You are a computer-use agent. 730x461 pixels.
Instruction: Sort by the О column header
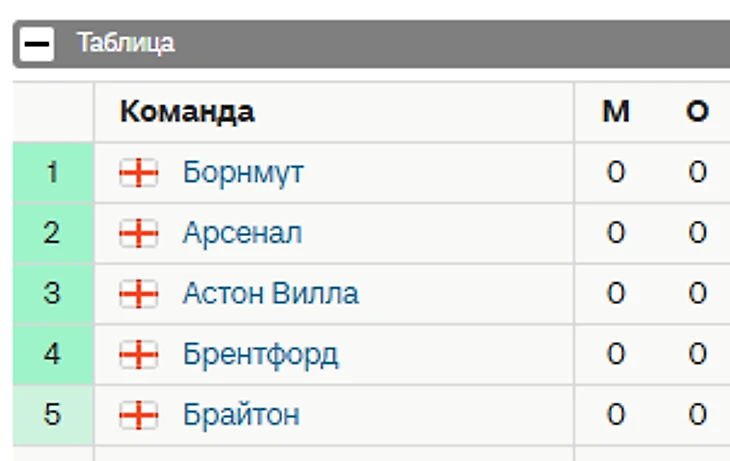697,112
